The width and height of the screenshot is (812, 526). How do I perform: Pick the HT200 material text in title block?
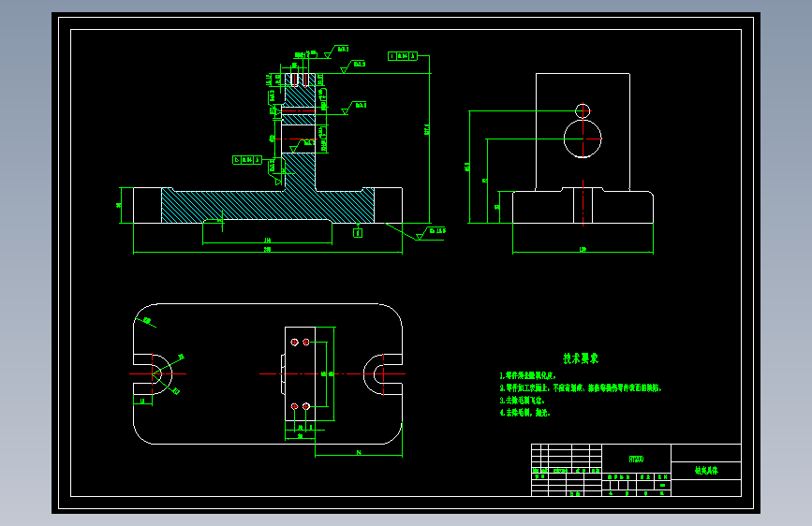(x=636, y=460)
